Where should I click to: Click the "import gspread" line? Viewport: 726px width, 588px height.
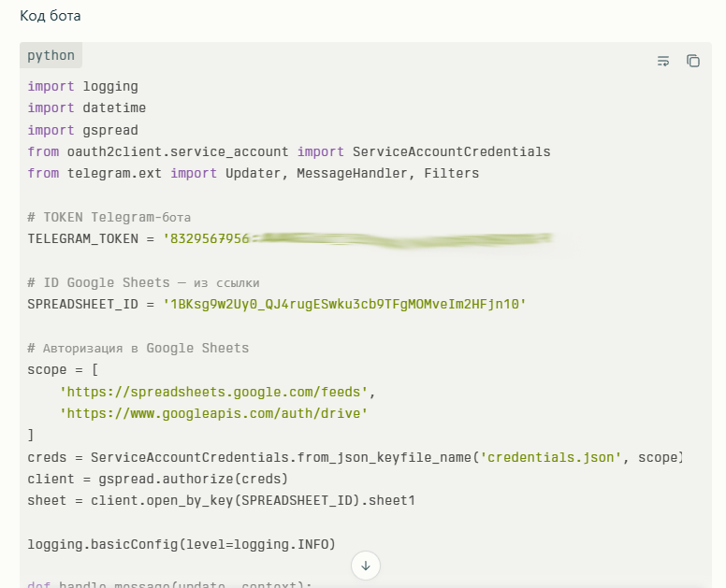82,130
